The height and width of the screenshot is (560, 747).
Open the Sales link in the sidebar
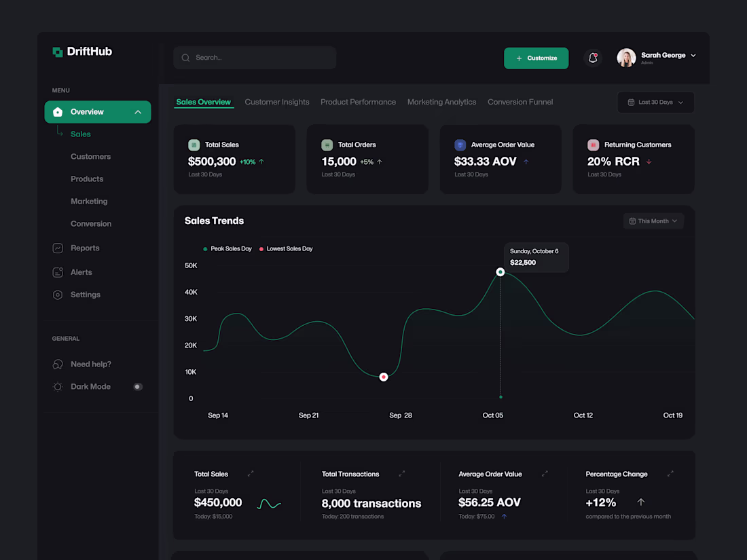click(x=81, y=134)
